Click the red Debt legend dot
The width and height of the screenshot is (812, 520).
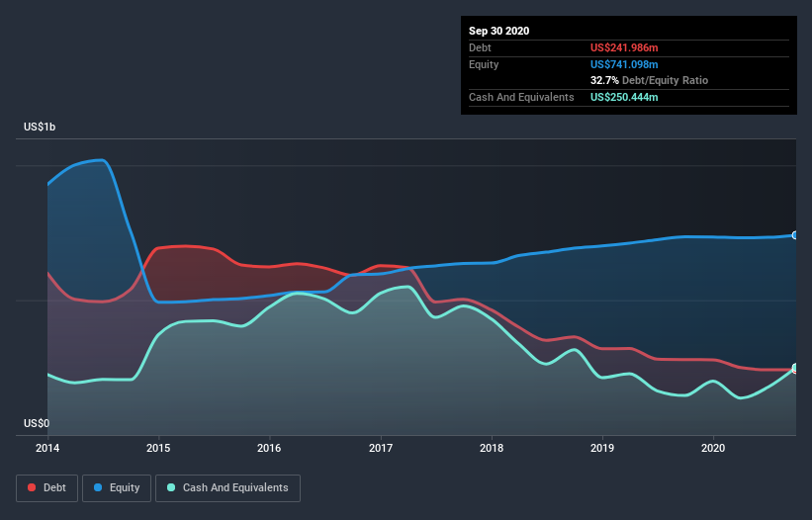32,487
